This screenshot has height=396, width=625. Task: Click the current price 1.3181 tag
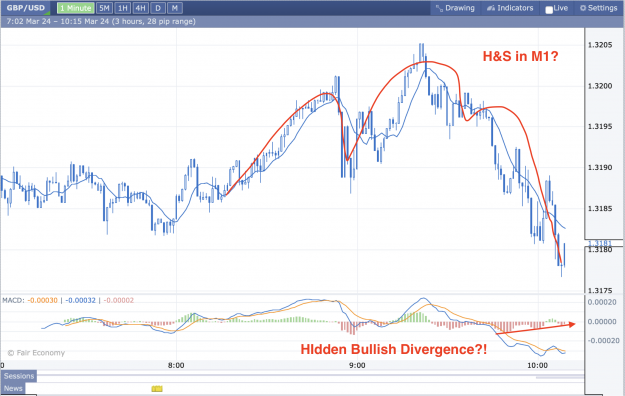pos(600,243)
